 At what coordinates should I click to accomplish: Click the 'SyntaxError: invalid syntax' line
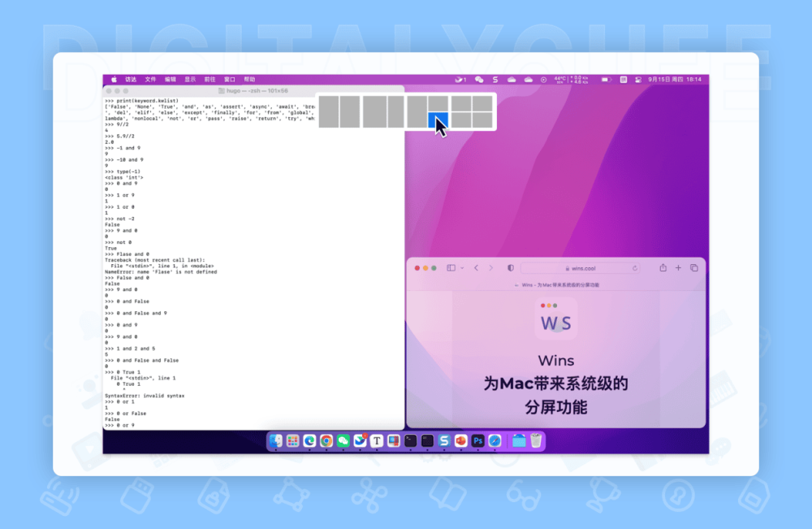click(145, 396)
